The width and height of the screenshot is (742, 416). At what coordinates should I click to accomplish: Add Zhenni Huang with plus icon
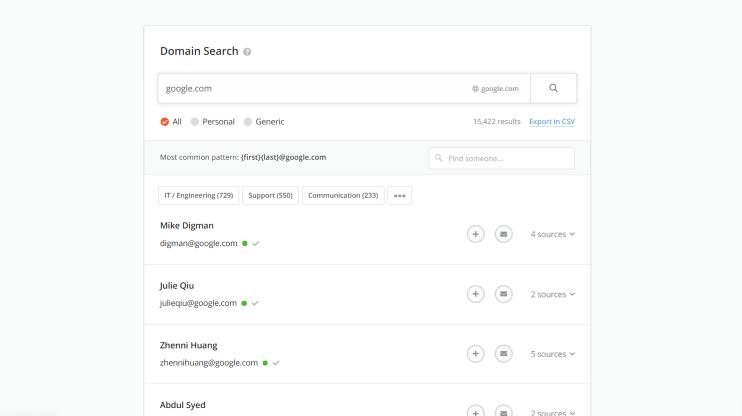476,354
